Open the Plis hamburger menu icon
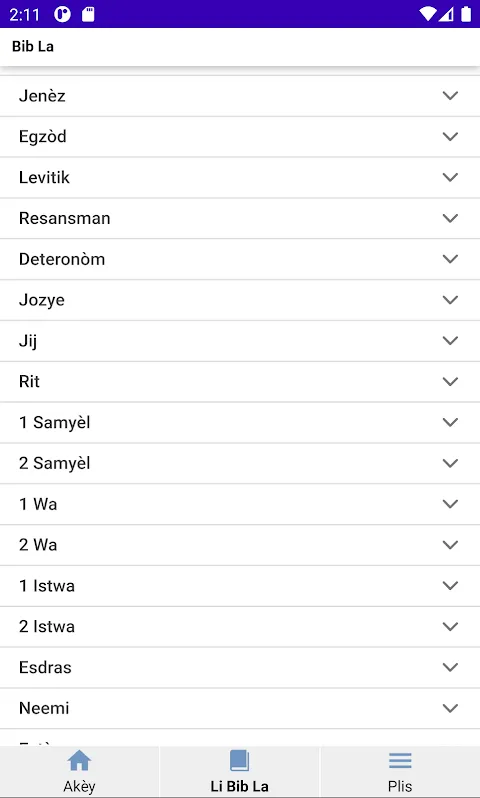This screenshot has height=798, width=480. (x=400, y=761)
